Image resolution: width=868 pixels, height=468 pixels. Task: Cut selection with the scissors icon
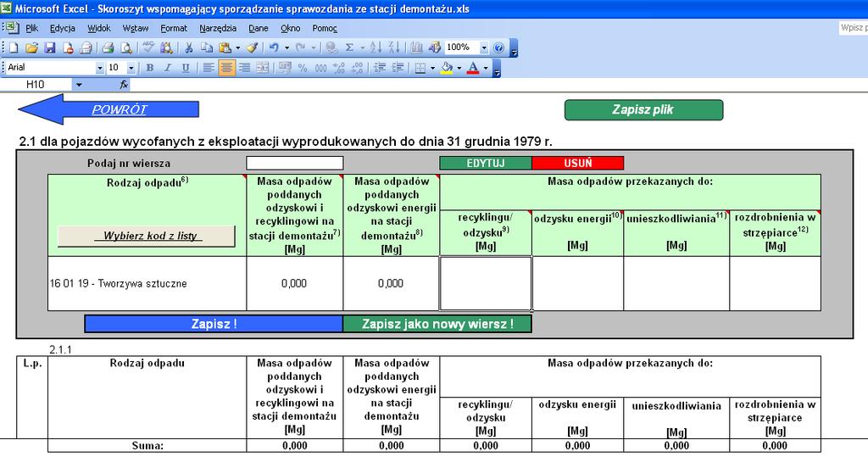click(x=189, y=48)
